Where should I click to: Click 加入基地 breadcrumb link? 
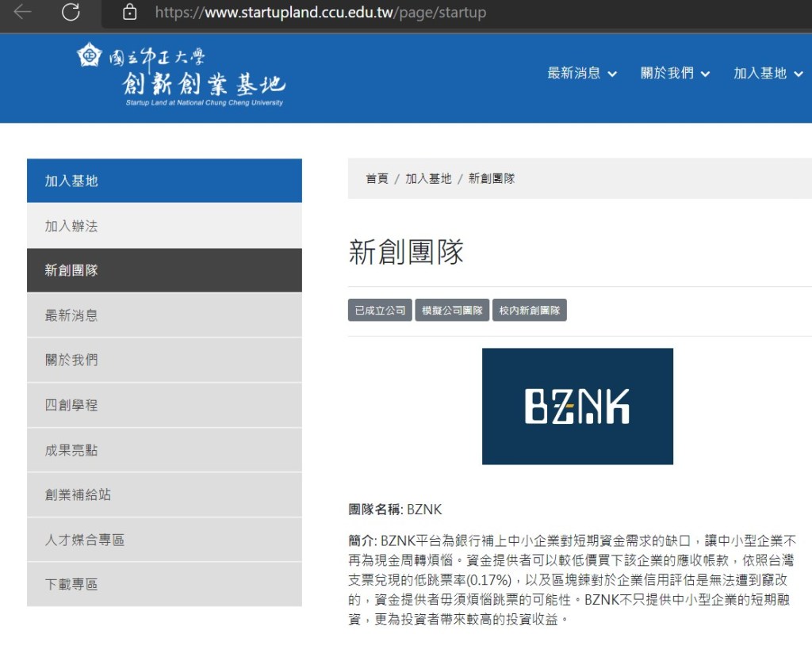click(428, 179)
